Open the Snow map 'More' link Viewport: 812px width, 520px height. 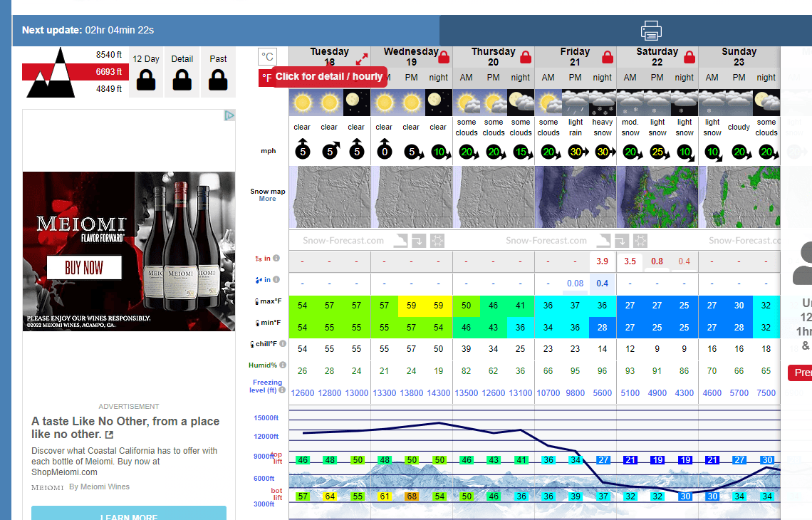coord(267,199)
